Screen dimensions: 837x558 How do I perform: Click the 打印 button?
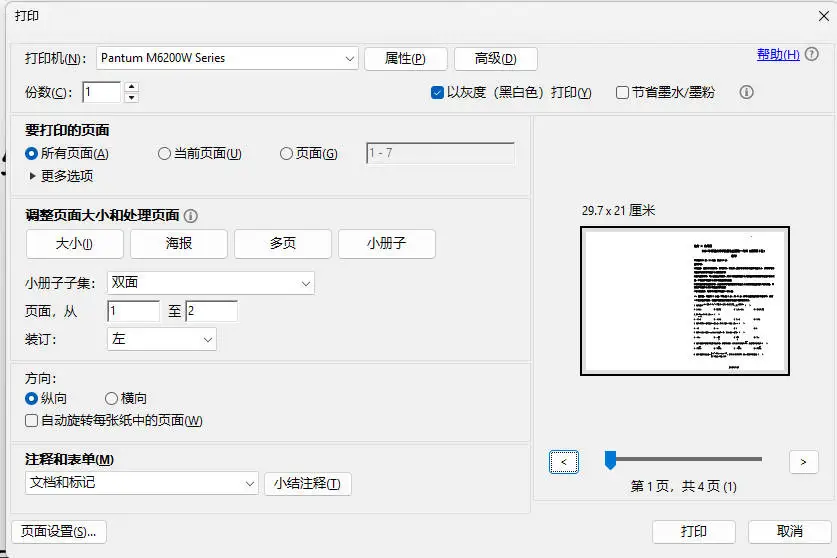click(x=693, y=531)
